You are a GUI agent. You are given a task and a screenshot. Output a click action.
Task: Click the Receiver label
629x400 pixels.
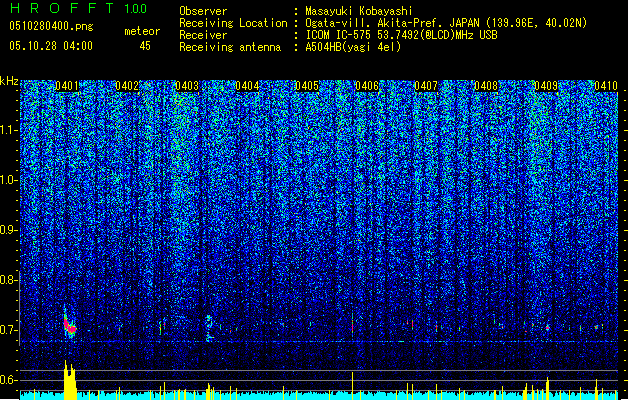click(x=203, y=35)
